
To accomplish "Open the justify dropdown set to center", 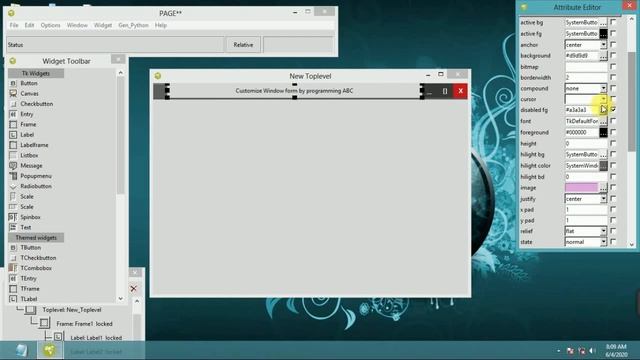I will point(586,199).
